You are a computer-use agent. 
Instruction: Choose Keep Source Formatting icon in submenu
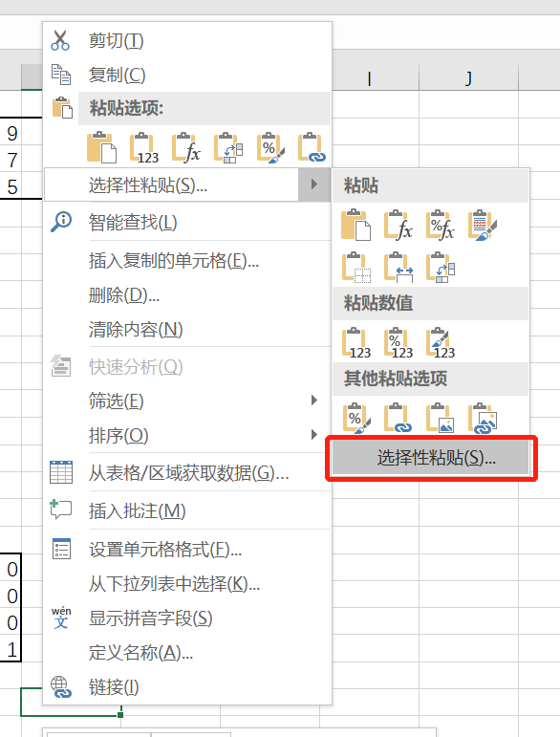pos(483,226)
